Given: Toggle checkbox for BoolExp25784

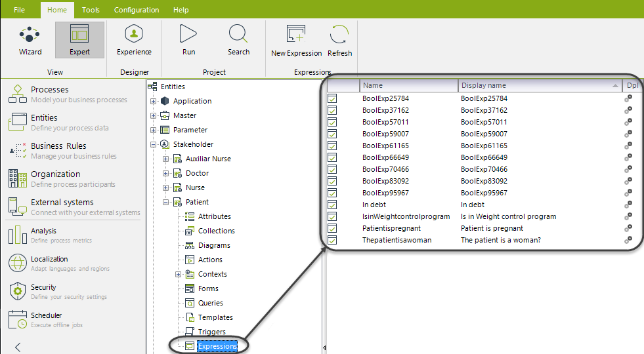Looking at the screenshot, I should click(332, 98).
